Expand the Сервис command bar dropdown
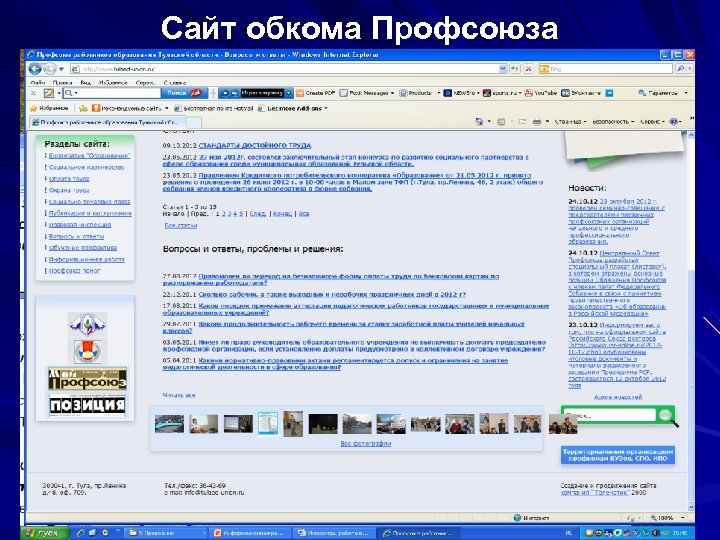Image resolution: width=720 pixels, height=540 pixels. point(652,122)
